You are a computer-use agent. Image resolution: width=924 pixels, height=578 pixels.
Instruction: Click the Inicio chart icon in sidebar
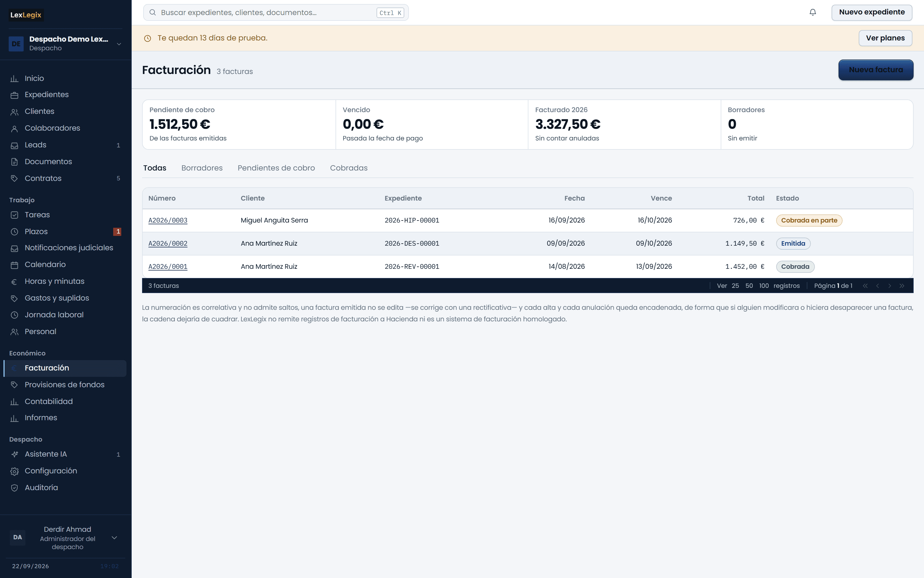click(14, 79)
